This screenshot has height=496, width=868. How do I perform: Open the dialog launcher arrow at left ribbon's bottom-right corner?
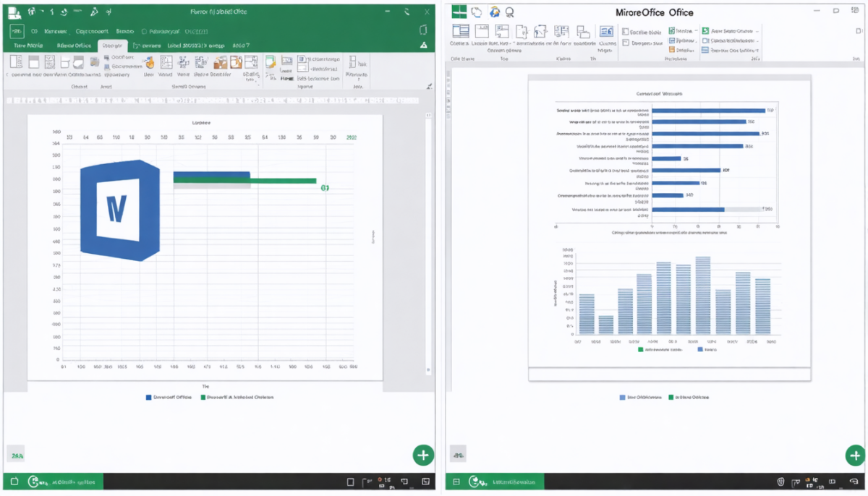point(430,85)
